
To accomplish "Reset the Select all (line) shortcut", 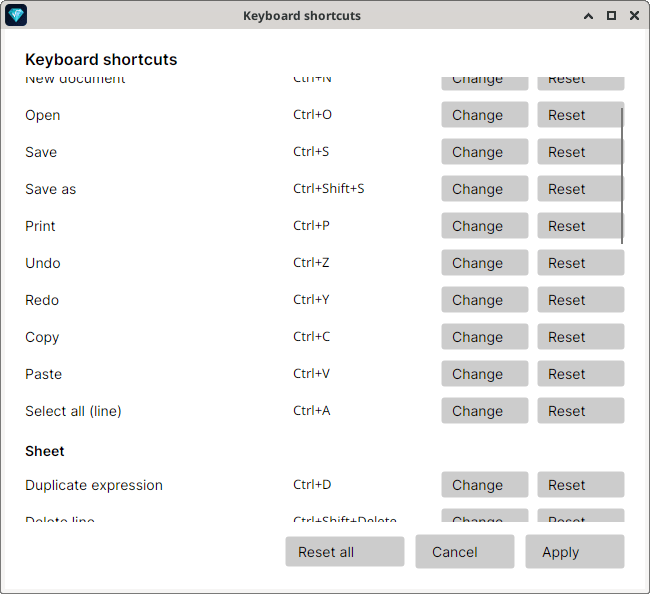I will 581,411.
